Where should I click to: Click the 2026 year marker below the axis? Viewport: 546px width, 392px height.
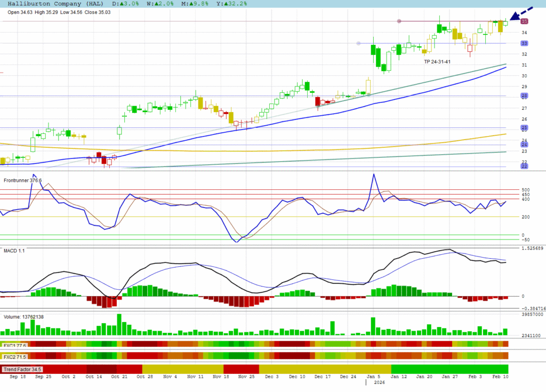click(x=379, y=383)
